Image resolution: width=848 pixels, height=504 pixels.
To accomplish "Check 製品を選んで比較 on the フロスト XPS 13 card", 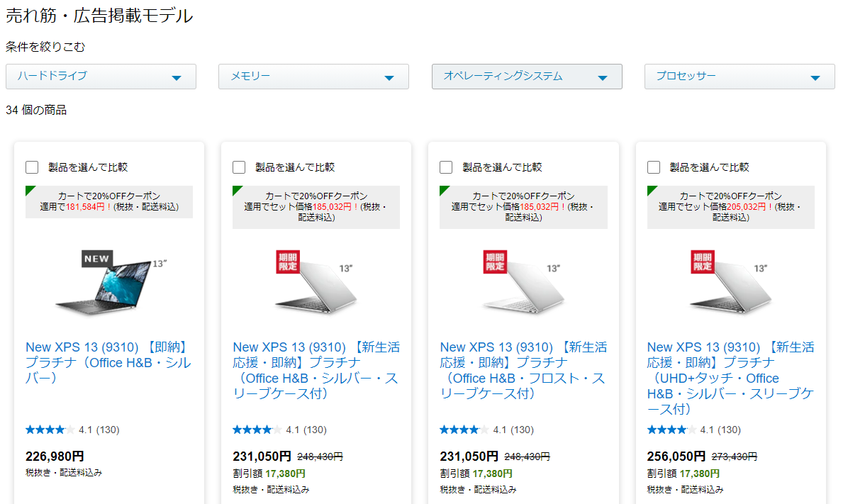I will (x=446, y=167).
